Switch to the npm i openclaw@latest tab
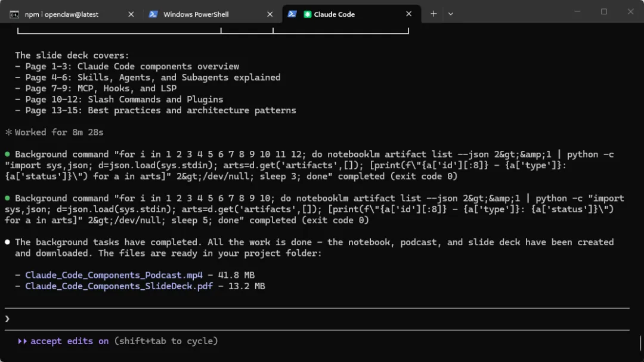 (61, 14)
